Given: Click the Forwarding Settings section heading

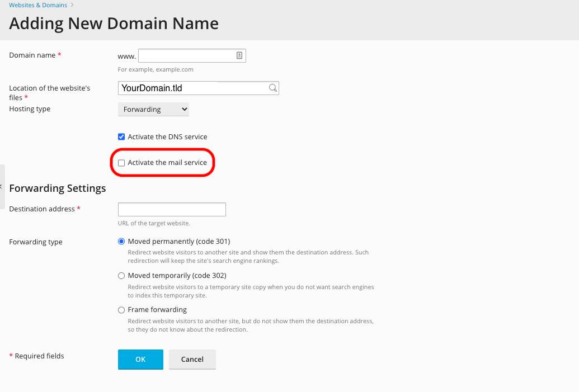Looking at the screenshot, I should pyautogui.click(x=58, y=188).
